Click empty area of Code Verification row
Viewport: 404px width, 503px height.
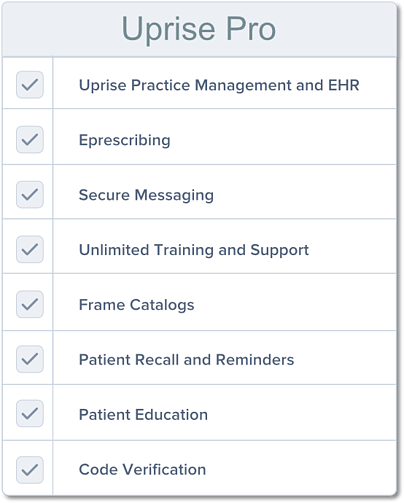click(300, 467)
